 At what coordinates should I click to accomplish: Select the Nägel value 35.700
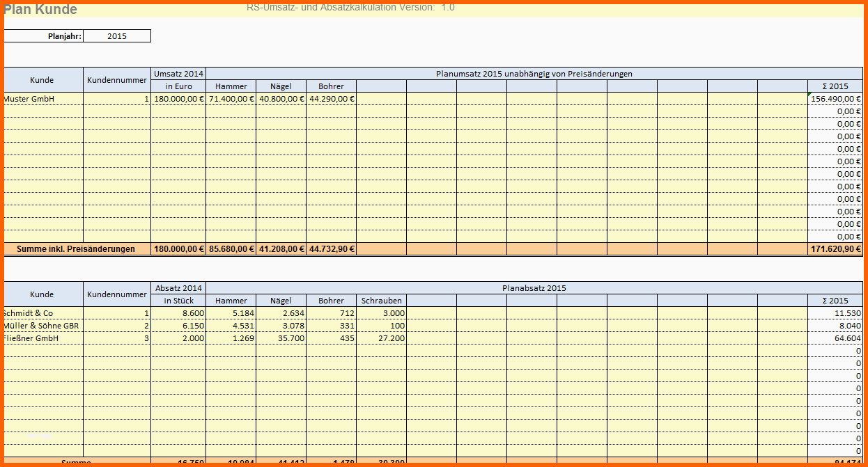point(281,338)
